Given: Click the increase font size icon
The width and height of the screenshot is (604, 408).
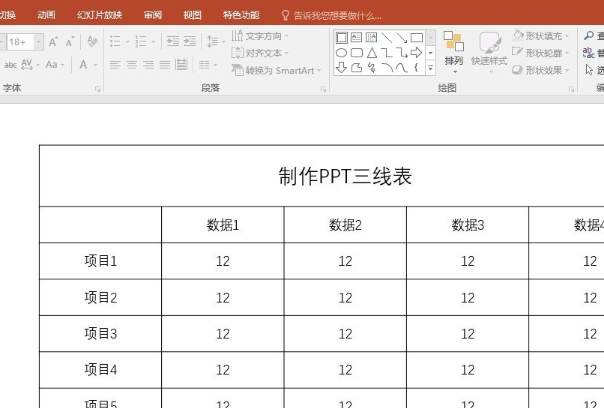Looking at the screenshot, I should (53, 42).
